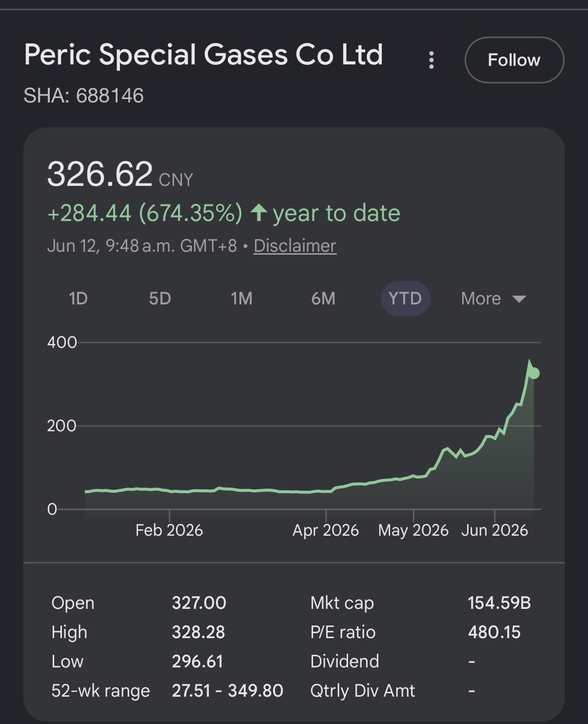Click the High value 328.28
The height and width of the screenshot is (724, 588).
[x=198, y=632]
